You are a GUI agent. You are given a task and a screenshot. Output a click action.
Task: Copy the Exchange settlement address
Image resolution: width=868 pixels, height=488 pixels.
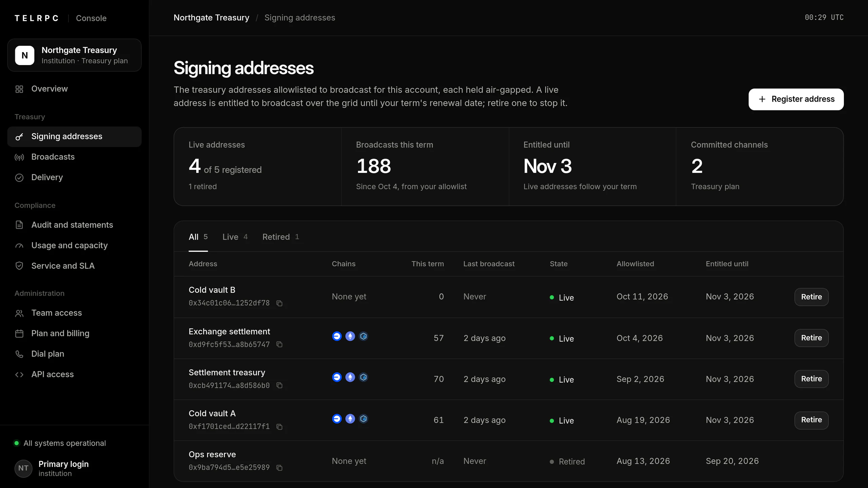tap(279, 345)
